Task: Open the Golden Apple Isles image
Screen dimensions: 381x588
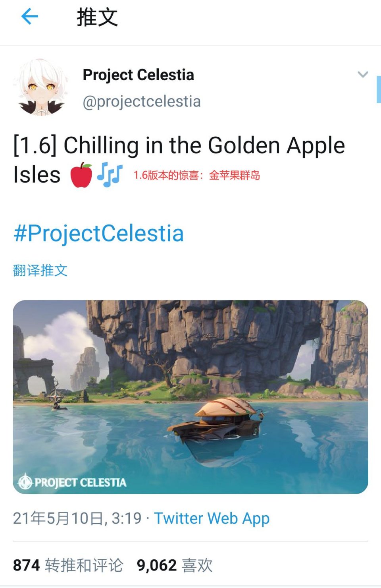Action: click(x=190, y=397)
